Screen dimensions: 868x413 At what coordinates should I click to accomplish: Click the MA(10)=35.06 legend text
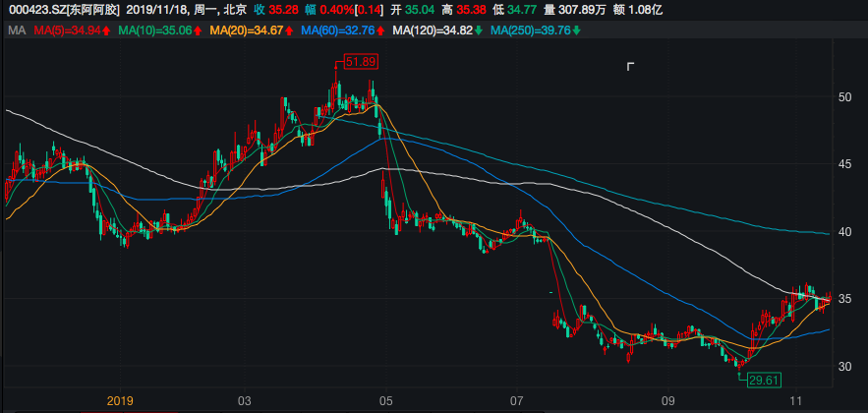pyautogui.click(x=154, y=31)
